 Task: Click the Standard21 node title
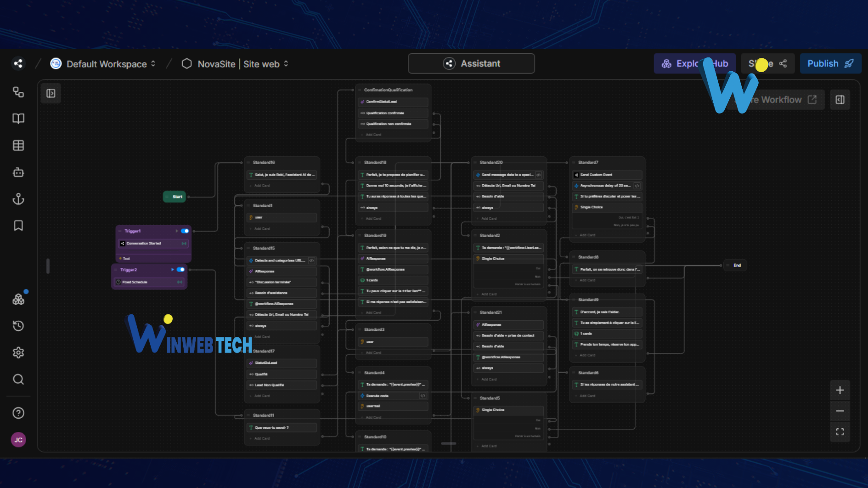(x=491, y=312)
